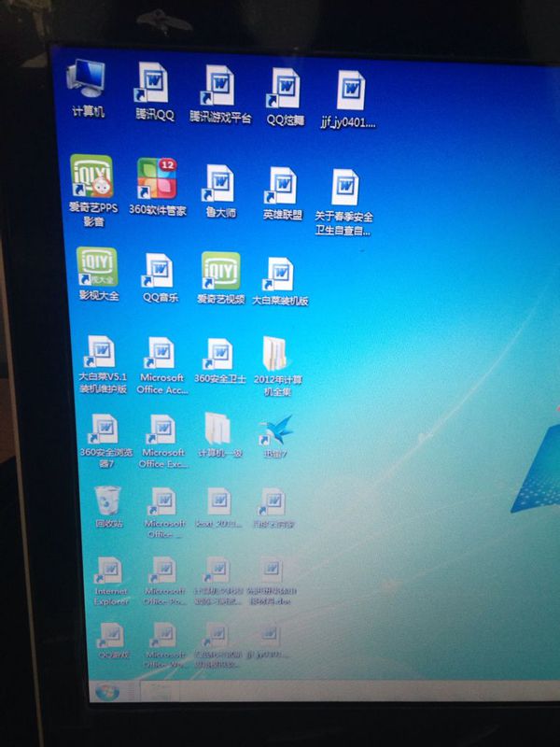Image resolution: width=560 pixels, height=747 pixels.
Task: Launch 360软件管家 with the 12 badge
Action: 157,187
